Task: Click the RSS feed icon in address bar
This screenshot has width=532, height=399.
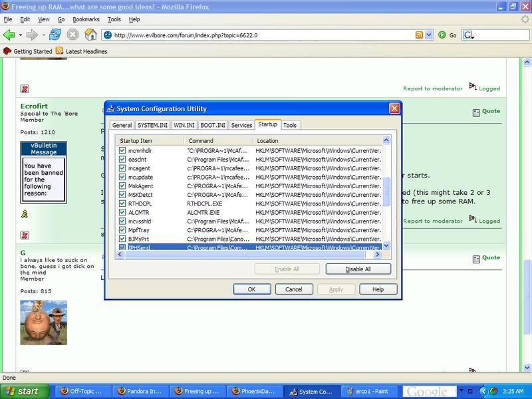Action: point(419,35)
